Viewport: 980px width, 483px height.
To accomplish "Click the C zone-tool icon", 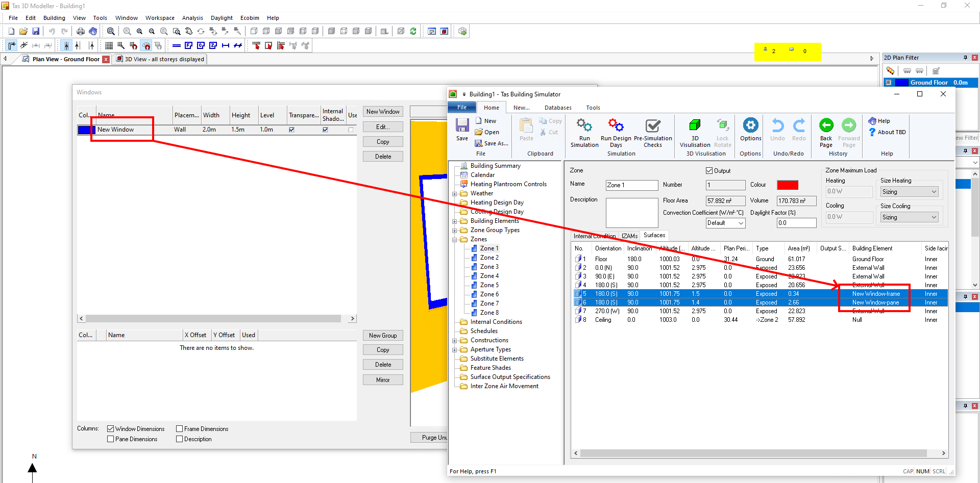I will 201,45.
